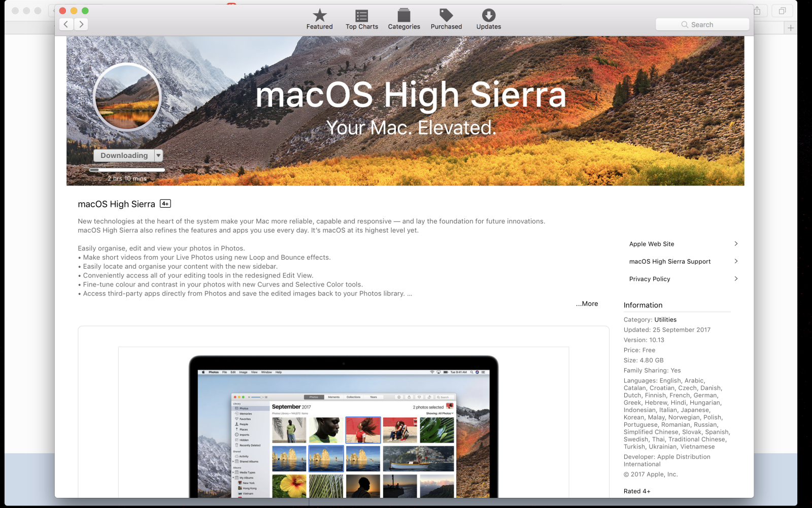Go forward with the right arrow
The image size is (812, 508).
point(81,24)
